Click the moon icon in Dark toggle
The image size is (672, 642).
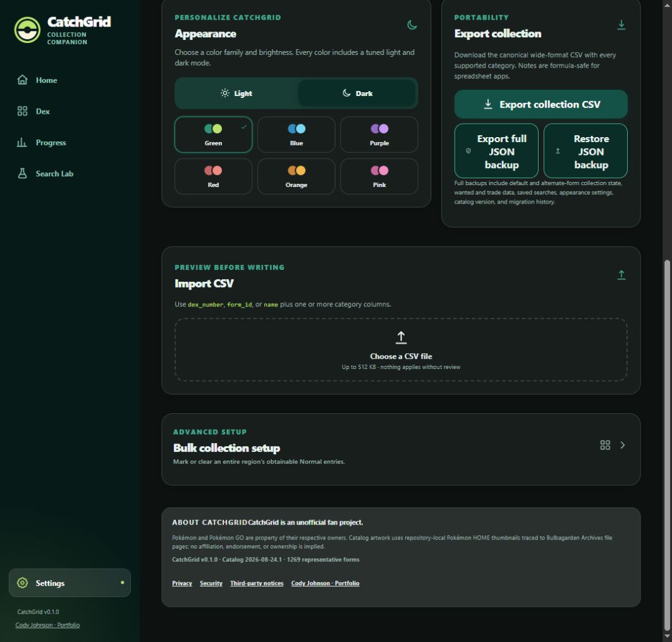point(346,93)
